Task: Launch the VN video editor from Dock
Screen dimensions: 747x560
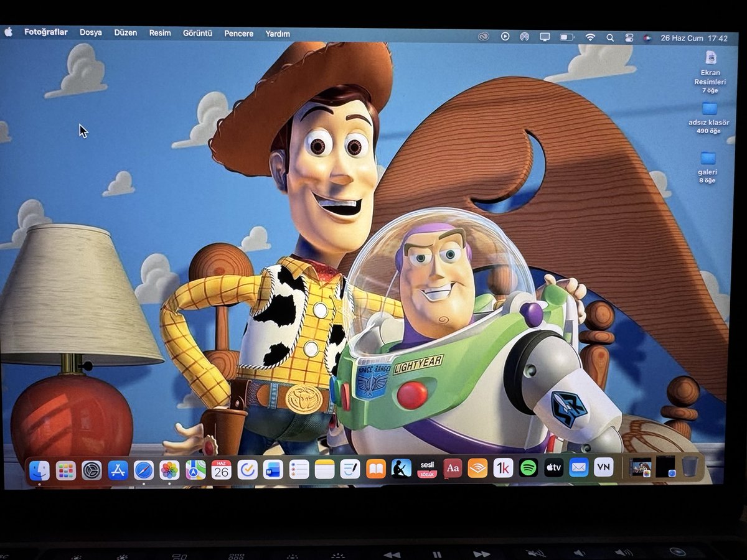Action: [x=604, y=467]
